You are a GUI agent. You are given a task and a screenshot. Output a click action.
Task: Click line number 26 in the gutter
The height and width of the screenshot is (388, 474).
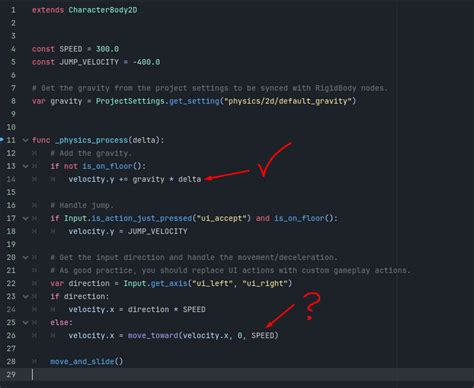tap(11, 336)
